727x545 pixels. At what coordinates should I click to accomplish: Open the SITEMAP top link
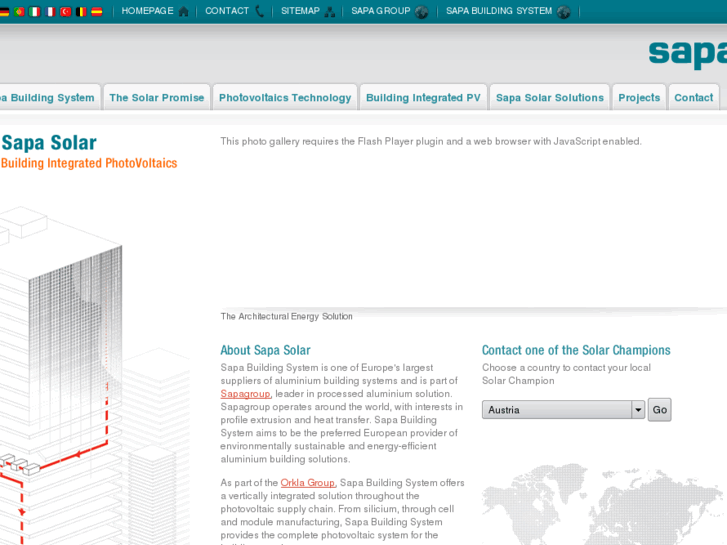[x=300, y=11]
